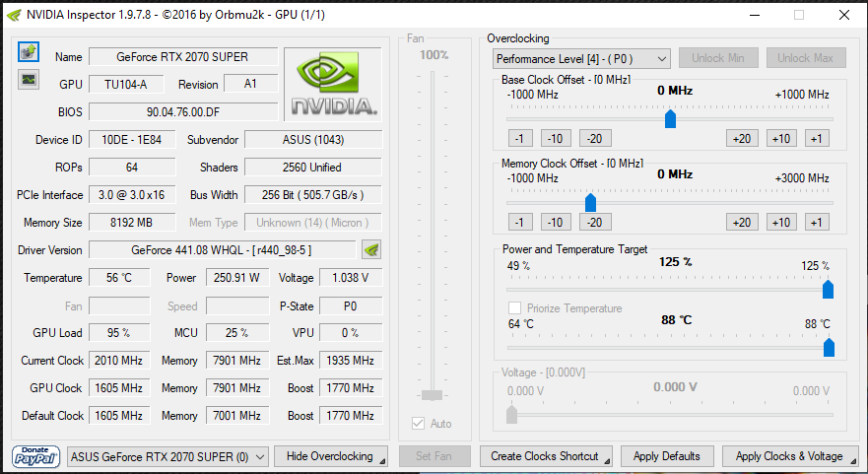Click the Memory Size value 8192 MB
868x474 pixels.
click(132, 223)
